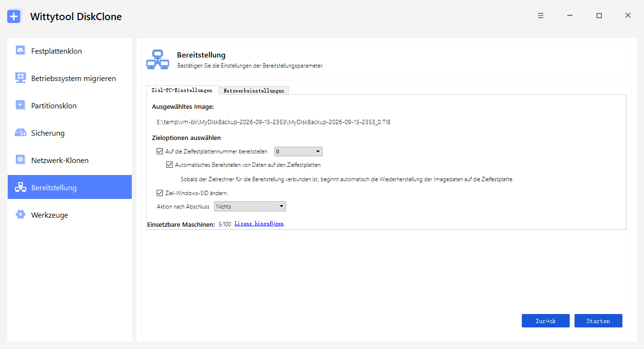Screen dimensions: 644x349
Task: Click the large Bereitstellung header icon
Action: 158,59
